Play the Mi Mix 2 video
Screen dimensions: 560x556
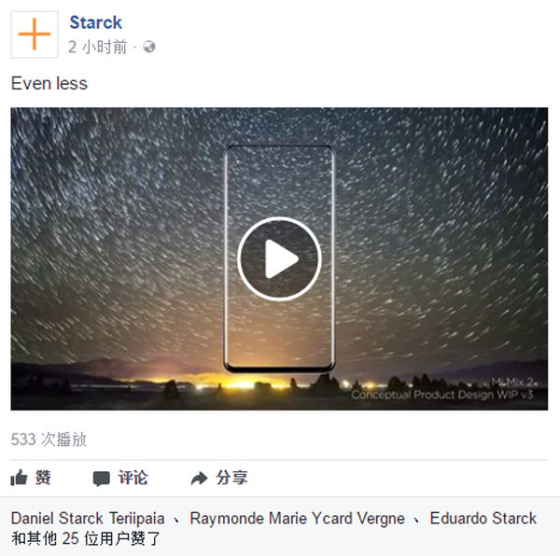click(279, 259)
